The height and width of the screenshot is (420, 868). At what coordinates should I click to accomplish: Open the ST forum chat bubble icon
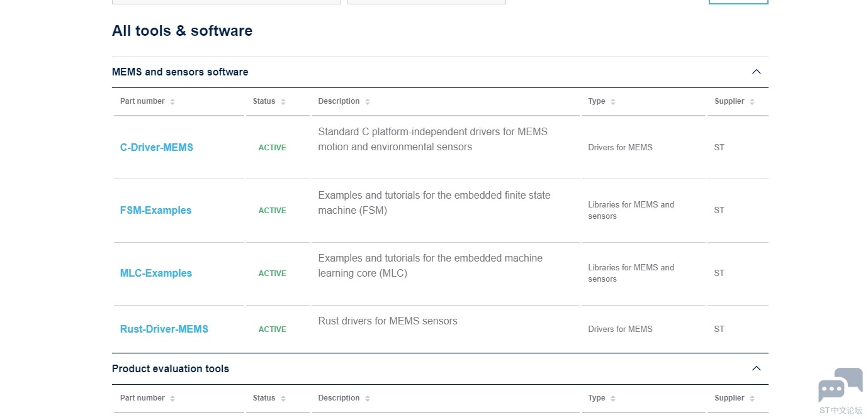pos(840,385)
